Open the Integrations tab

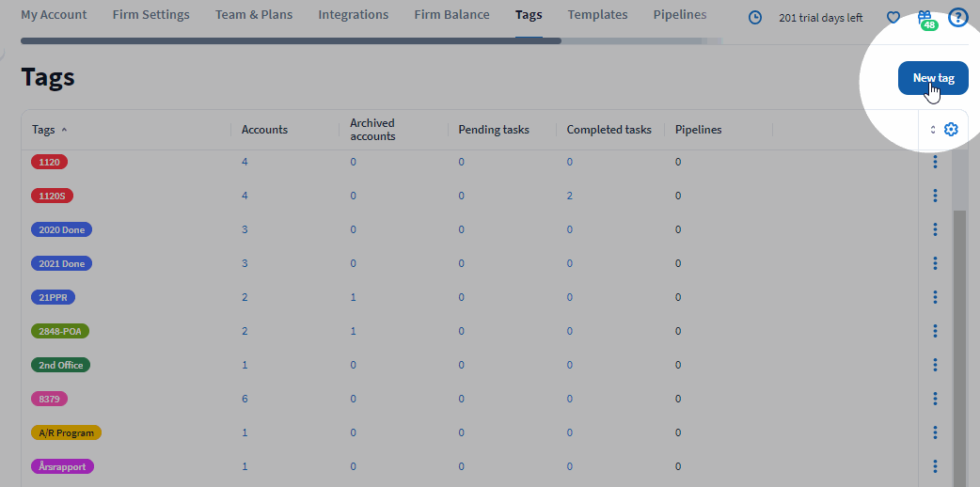(353, 14)
